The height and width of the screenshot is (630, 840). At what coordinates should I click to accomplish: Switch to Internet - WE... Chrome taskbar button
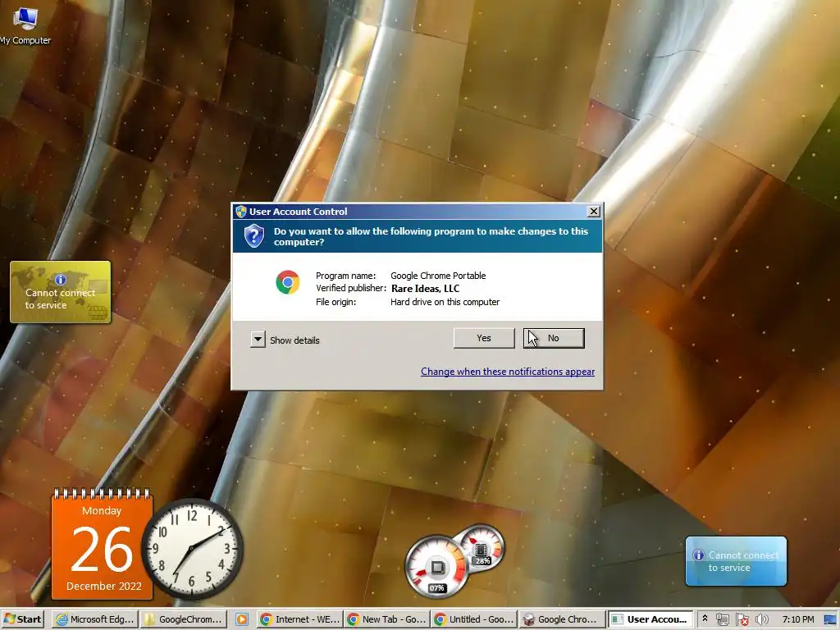tap(299, 619)
